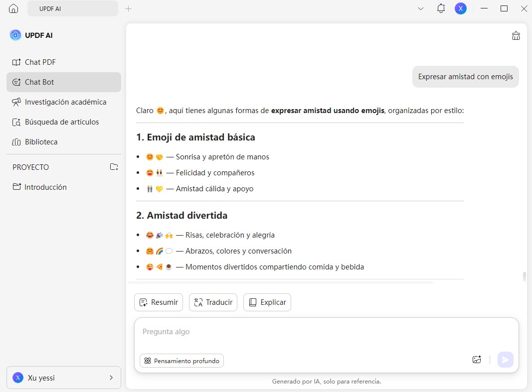Click the Explicar button
The image size is (532, 392).
(267, 302)
